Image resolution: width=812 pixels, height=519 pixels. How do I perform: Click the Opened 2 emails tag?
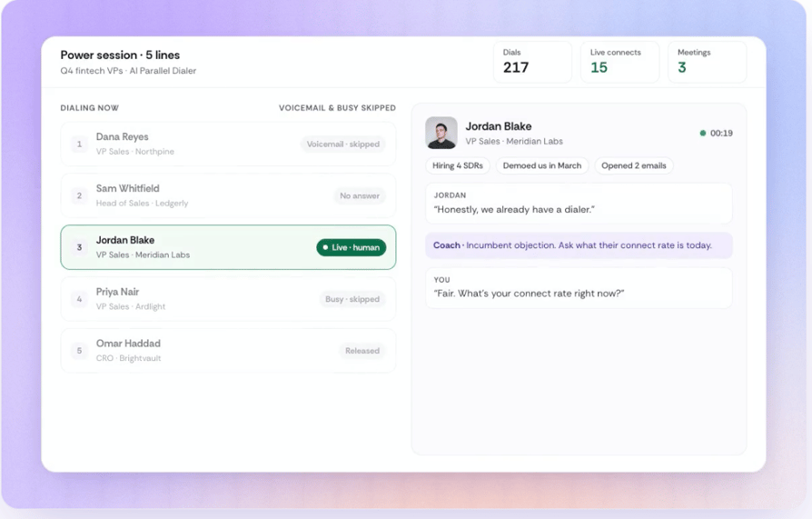click(x=634, y=165)
